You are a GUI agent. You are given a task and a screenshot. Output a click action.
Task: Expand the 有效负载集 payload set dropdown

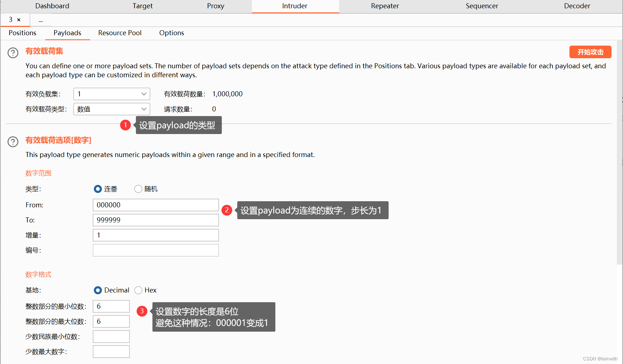click(x=111, y=94)
